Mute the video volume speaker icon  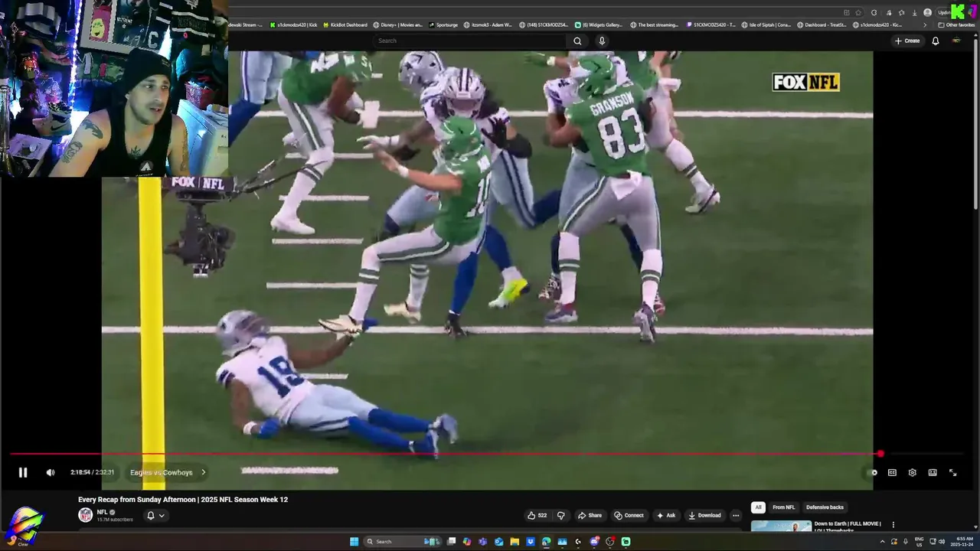click(51, 472)
